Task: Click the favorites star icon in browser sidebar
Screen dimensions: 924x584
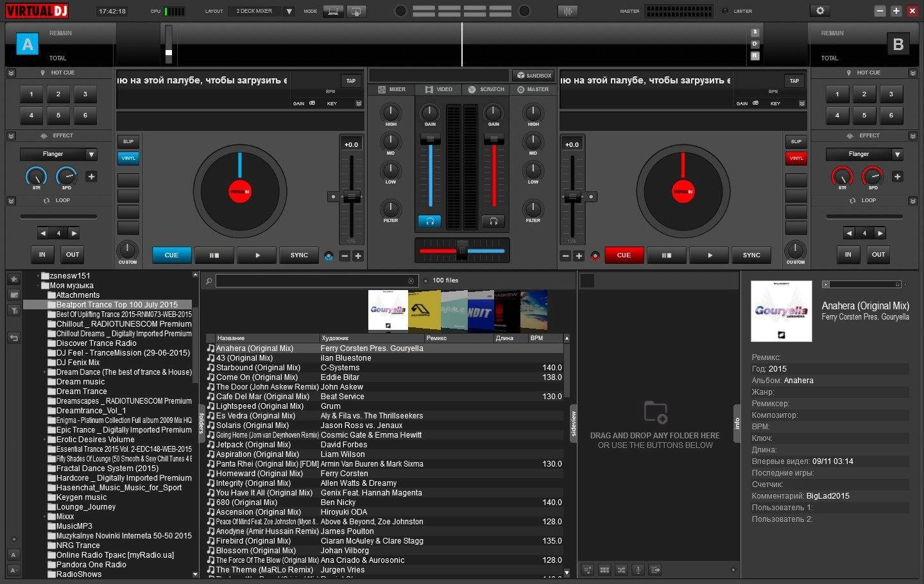Action: point(13,279)
